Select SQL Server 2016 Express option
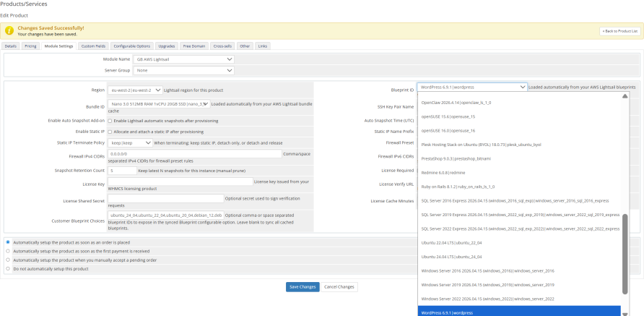Screen dimensions: 644x316 [x=520, y=200]
